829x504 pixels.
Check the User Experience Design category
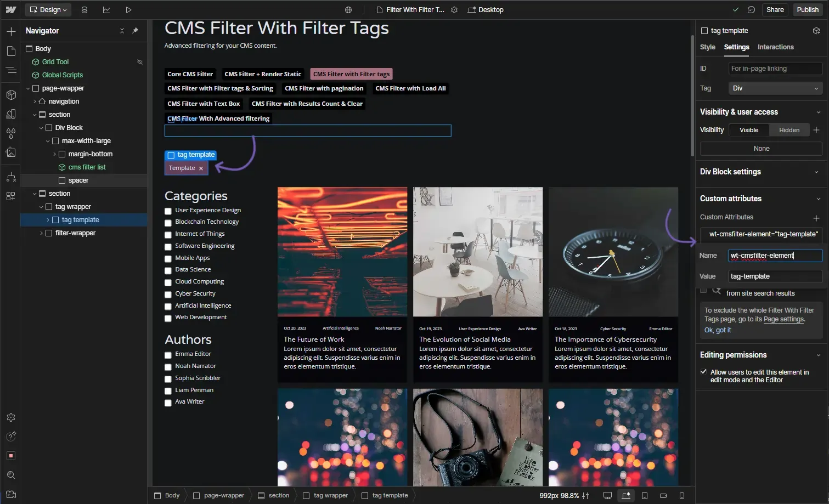point(168,211)
